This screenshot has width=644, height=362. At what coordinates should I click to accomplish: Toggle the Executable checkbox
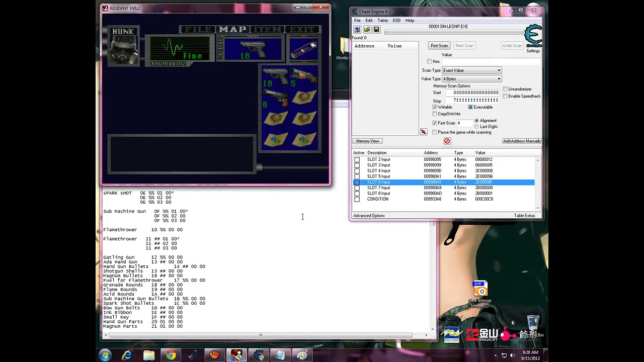[x=470, y=107]
